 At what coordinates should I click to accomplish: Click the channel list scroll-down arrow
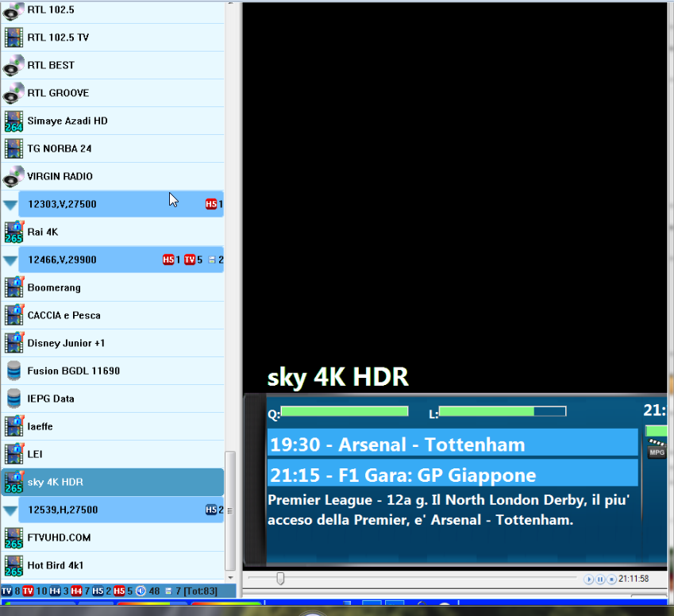[x=230, y=578]
